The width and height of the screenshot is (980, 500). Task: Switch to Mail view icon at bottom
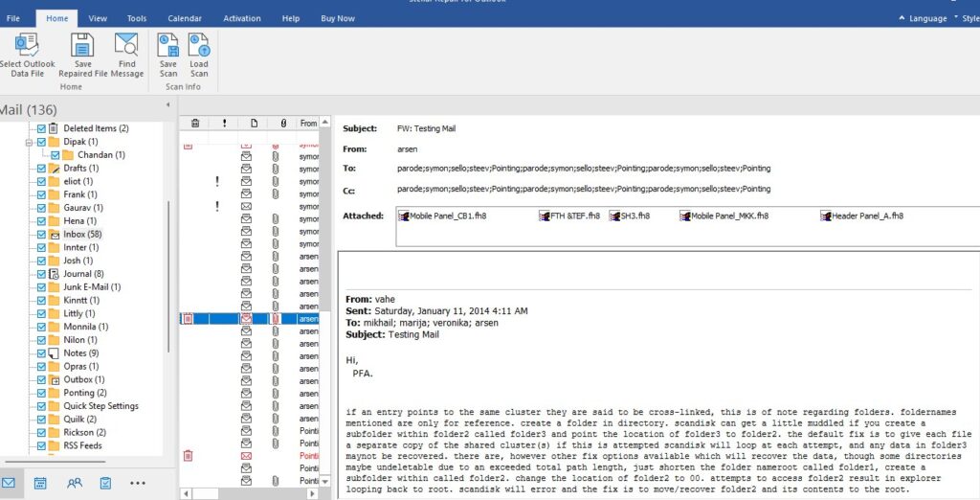[8, 483]
